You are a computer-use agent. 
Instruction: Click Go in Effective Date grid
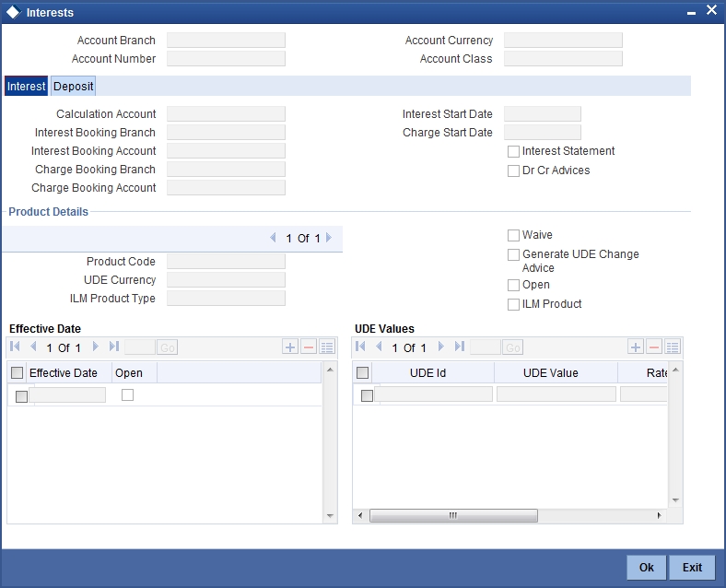168,347
